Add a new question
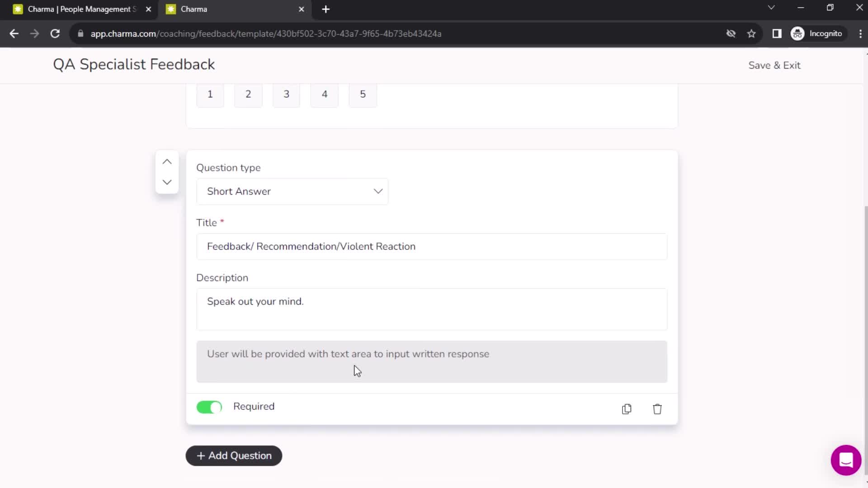 click(x=234, y=455)
